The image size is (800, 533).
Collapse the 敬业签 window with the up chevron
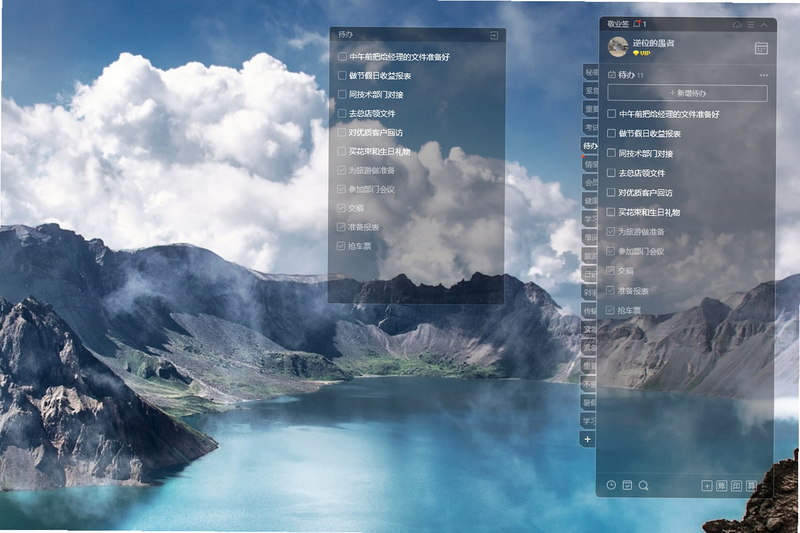(x=764, y=24)
